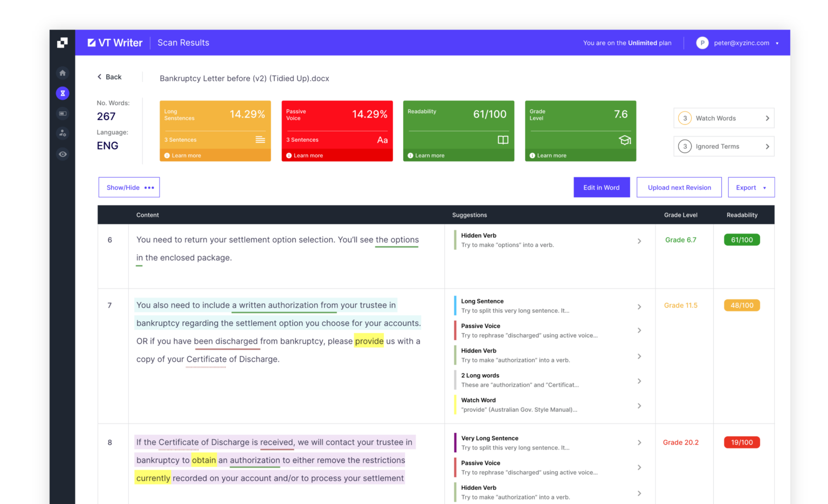
Task: Click the yellow highlighted word "provide"
Action: 369,341
